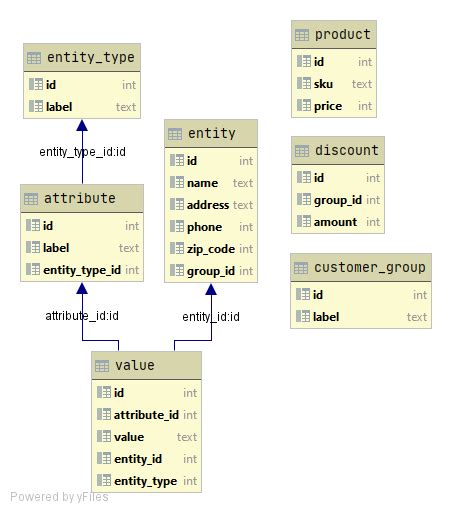
Task: Click the discount table header icon
Action: (302, 151)
